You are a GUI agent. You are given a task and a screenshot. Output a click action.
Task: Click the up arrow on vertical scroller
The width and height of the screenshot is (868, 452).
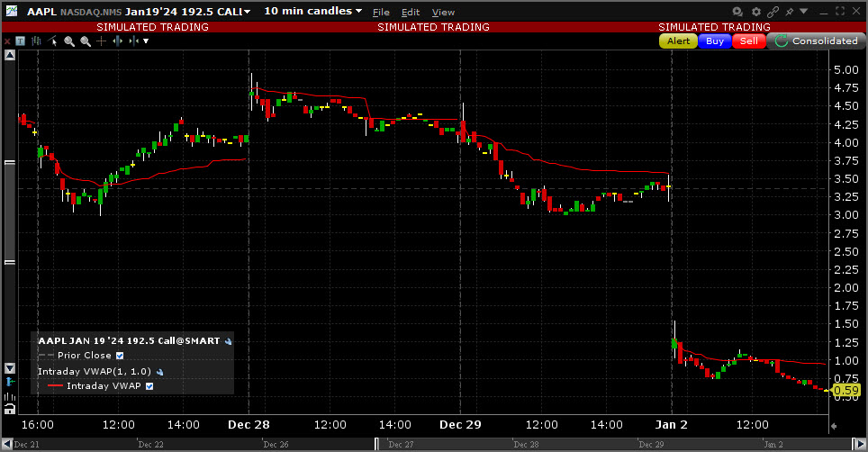click(10, 55)
